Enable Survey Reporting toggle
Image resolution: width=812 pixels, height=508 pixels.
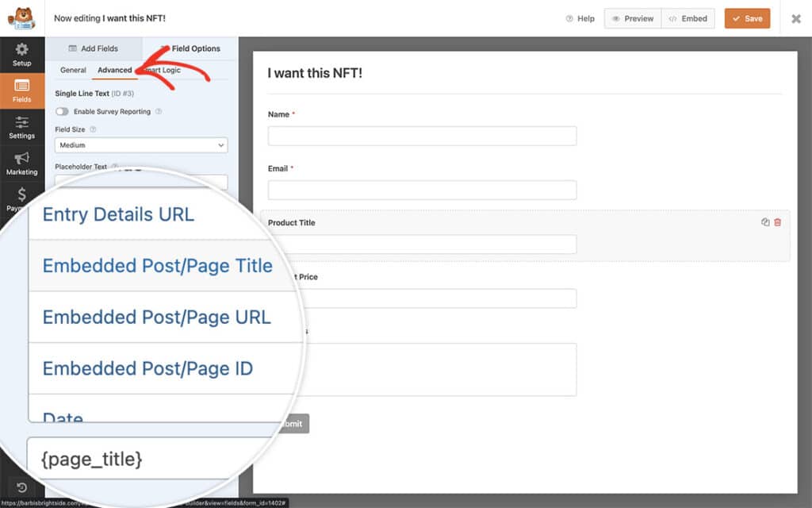point(63,111)
